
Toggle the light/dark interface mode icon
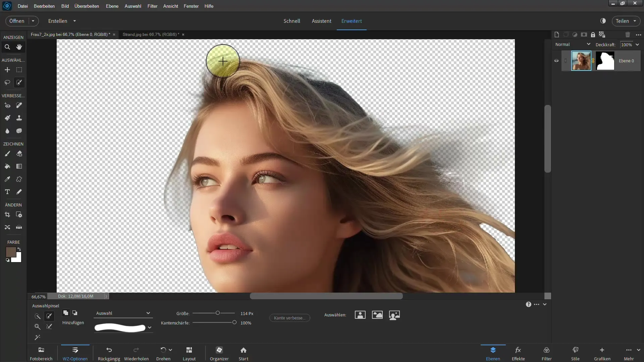pos(603,21)
